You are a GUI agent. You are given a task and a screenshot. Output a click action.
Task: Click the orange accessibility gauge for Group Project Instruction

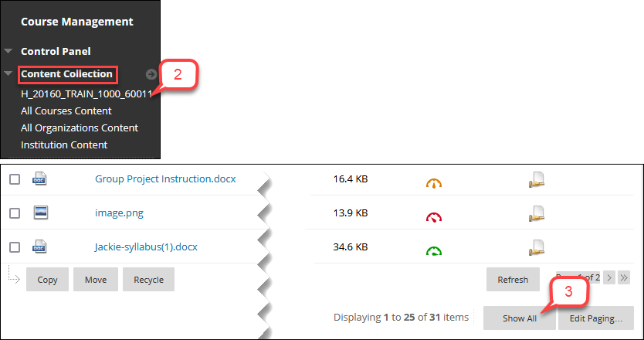pos(434,183)
